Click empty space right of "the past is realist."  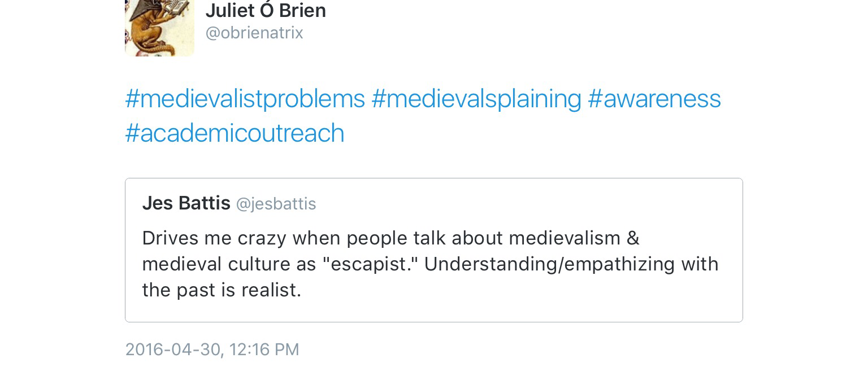click(509, 290)
